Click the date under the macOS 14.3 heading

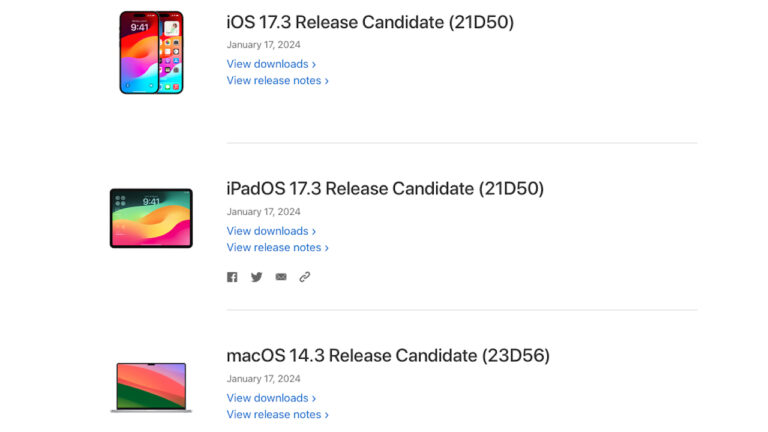click(263, 379)
